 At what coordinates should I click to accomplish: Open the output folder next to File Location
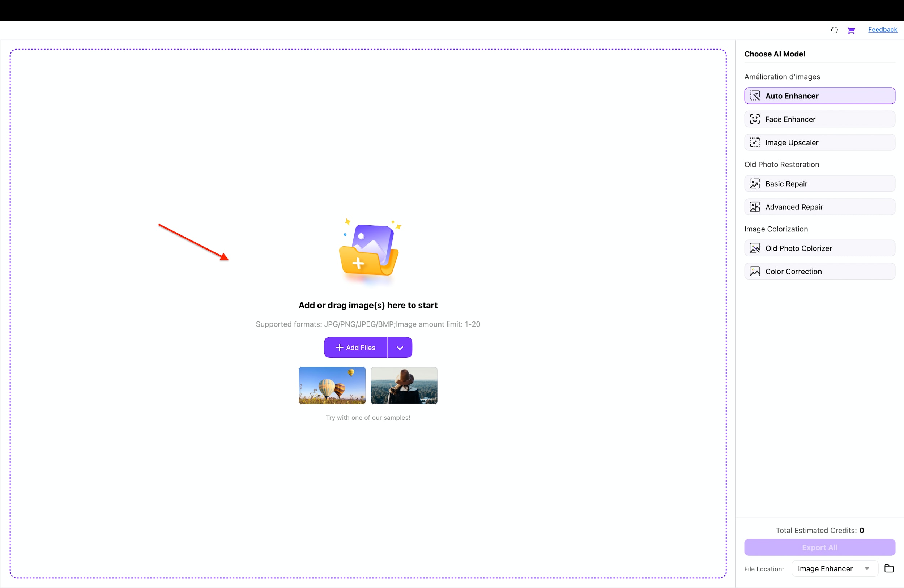click(x=889, y=568)
